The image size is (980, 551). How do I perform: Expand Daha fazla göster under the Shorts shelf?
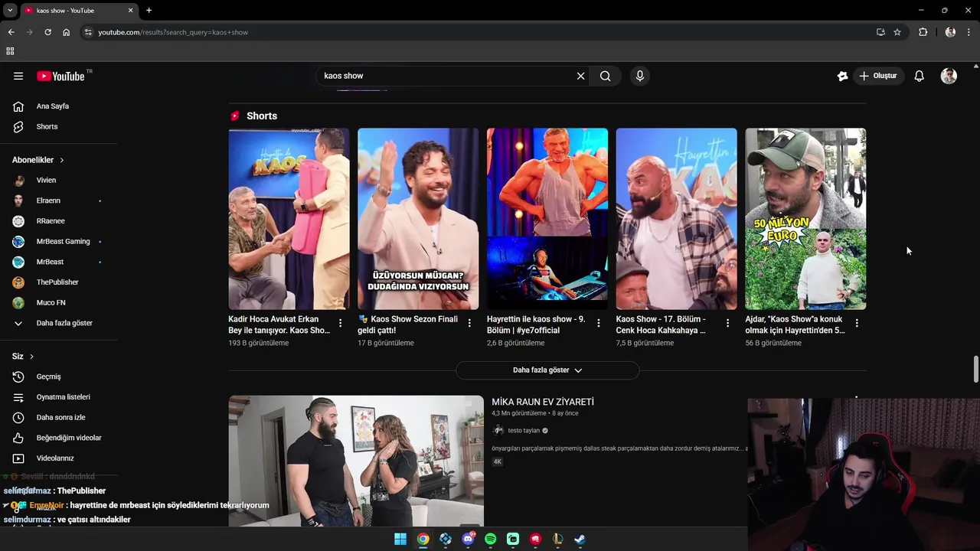point(547,370)
